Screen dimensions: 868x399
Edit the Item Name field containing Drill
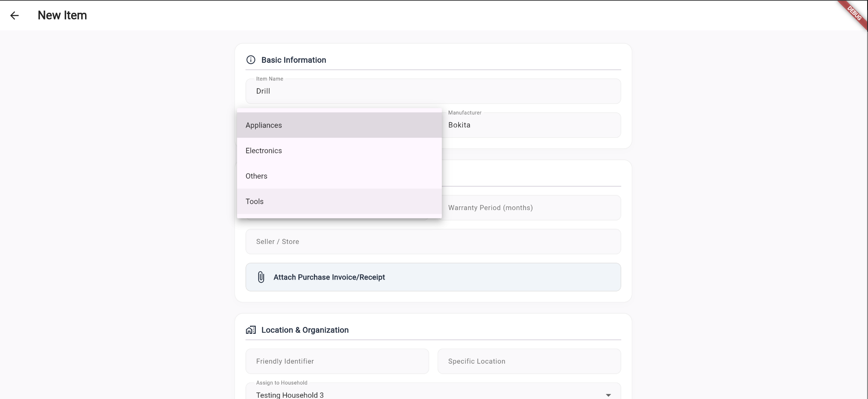point(433,91)
